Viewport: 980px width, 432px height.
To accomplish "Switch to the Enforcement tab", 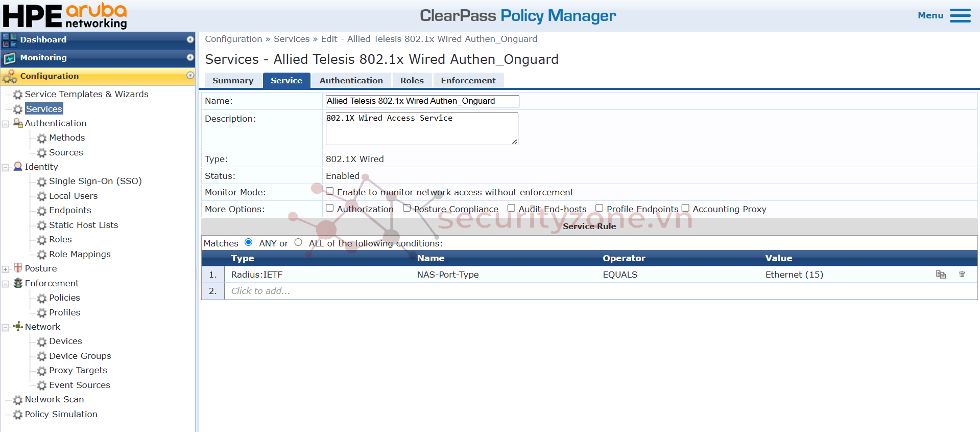I will (x=468, y=81).
